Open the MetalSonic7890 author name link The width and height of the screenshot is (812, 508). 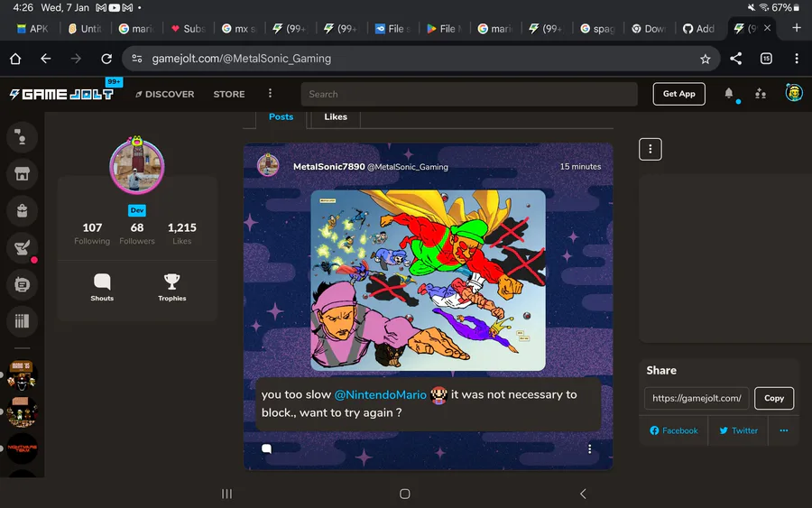pyautogui.click(x=328, y=166)
